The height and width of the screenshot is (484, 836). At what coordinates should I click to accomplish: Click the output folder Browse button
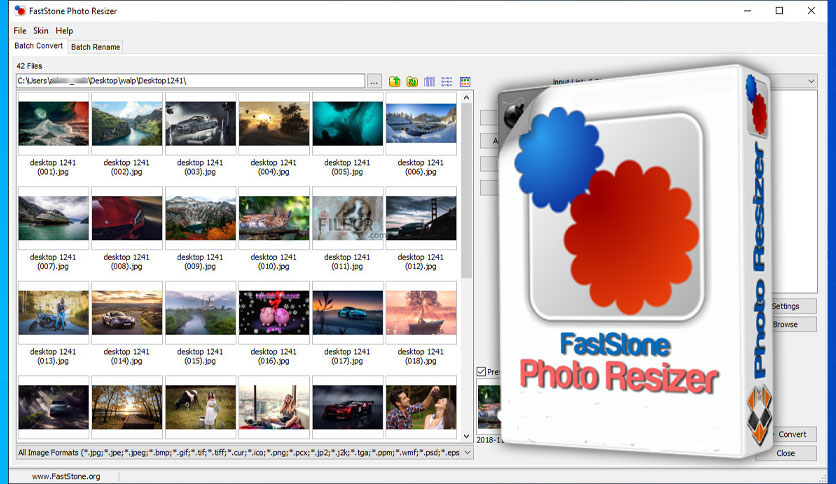tap(785, 324)
